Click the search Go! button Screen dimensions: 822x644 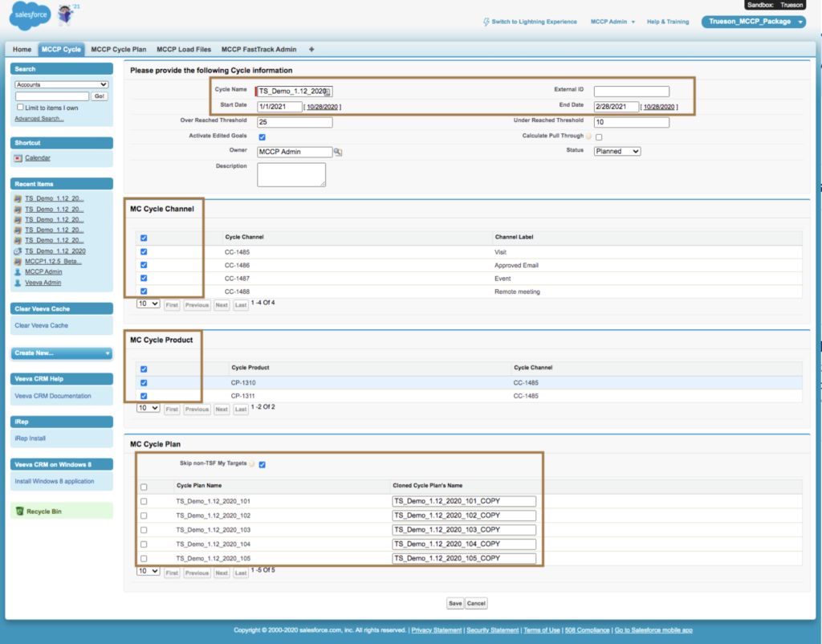pyautogui.click(x=99, y=96)
